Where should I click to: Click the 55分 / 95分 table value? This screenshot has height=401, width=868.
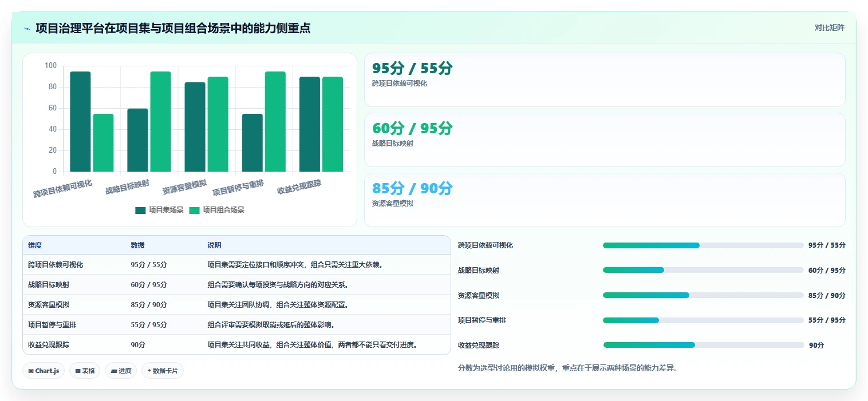[x=149, y=324]
